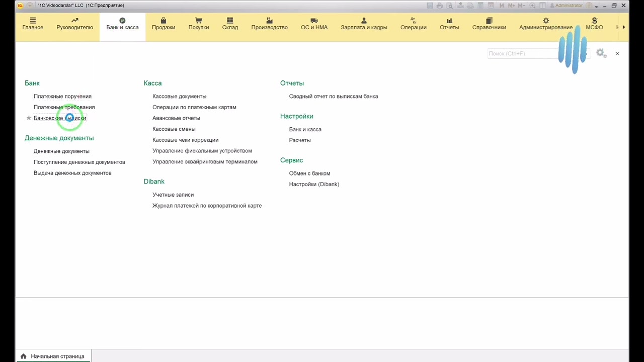The height and width of the screenshot is (362, 644).
Task: Open Кассовые смены
Action: coord(174,129)
